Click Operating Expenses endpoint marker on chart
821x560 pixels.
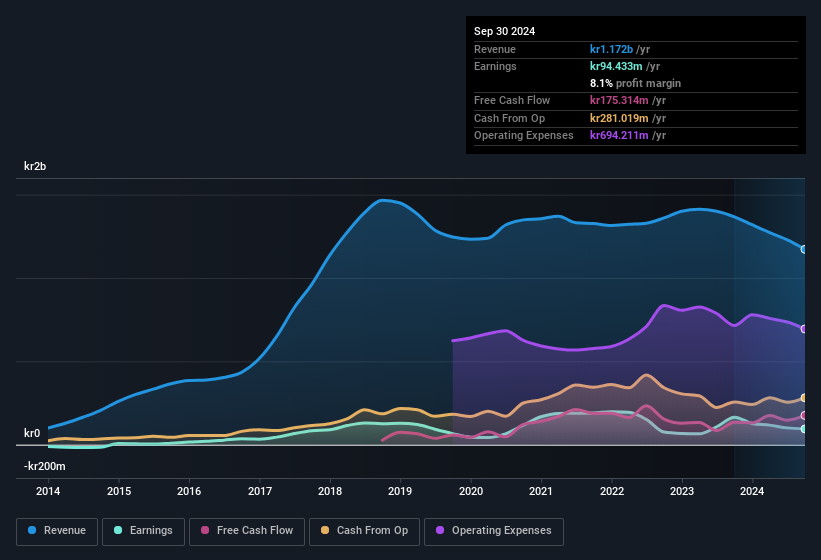(x=804, y=329)
